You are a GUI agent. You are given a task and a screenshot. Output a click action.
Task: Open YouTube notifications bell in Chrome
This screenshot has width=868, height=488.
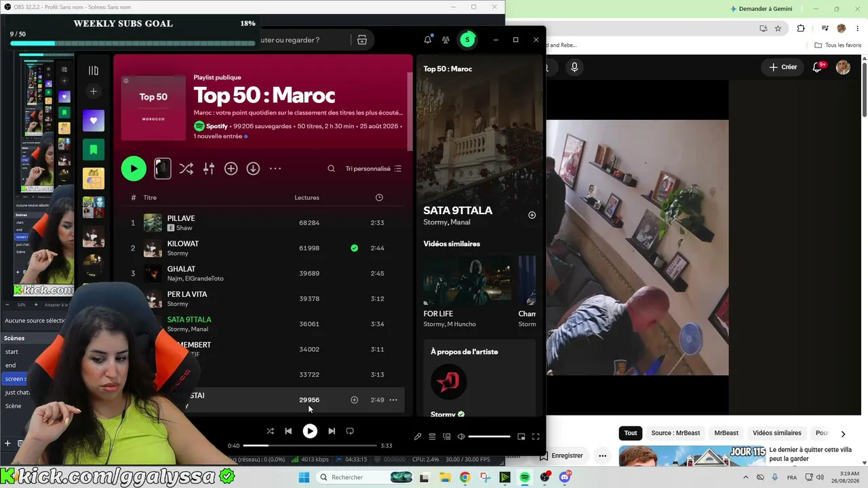coord(818,67)
